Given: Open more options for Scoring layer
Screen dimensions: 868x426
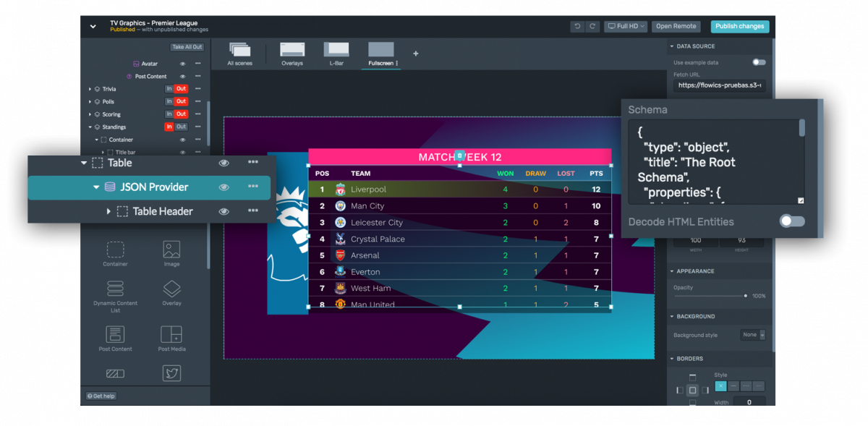Looking at the screenshot, I should coord(197,114).
